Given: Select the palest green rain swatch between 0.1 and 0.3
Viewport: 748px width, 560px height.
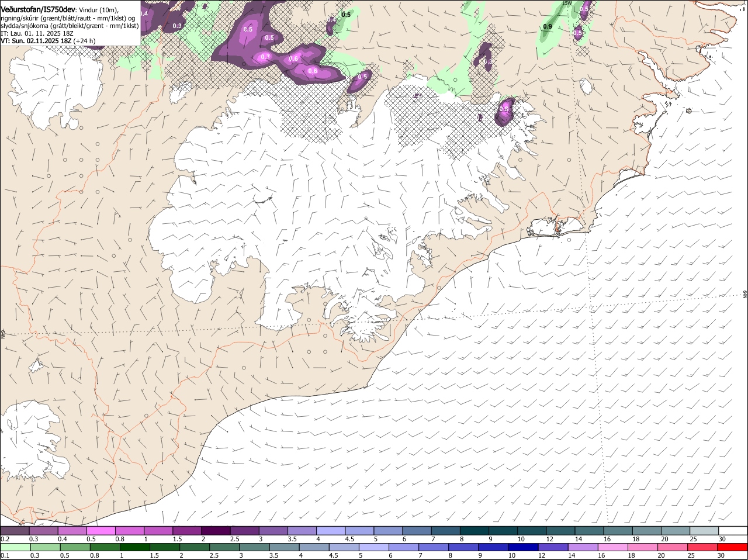Looking at the screenshot, I should 16,548.
